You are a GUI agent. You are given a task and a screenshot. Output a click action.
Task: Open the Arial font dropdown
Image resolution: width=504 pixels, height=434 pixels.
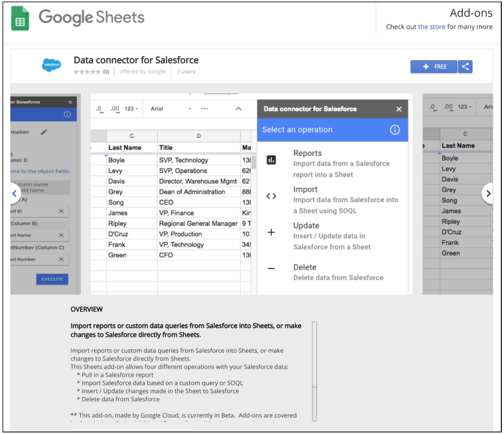click(171, 109)
